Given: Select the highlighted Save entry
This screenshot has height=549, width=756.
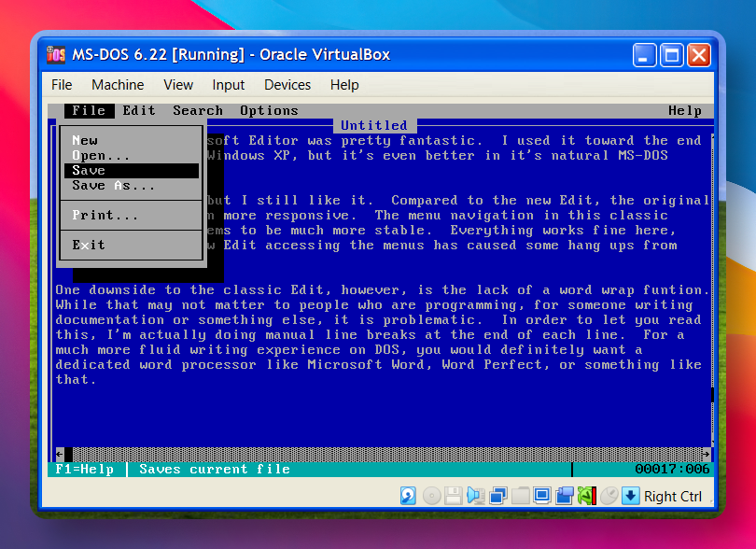Looking at the screenshot, I should tap(132, 170).
